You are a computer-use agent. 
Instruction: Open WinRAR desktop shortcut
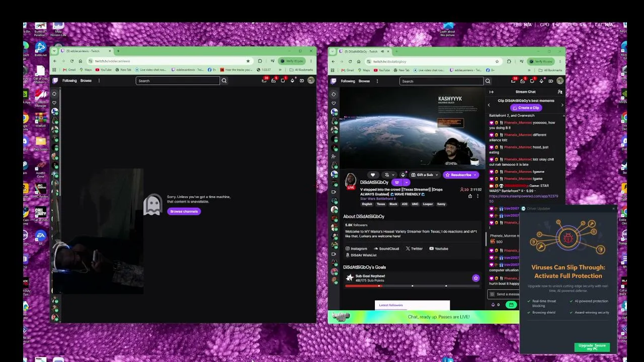[40, 121]
